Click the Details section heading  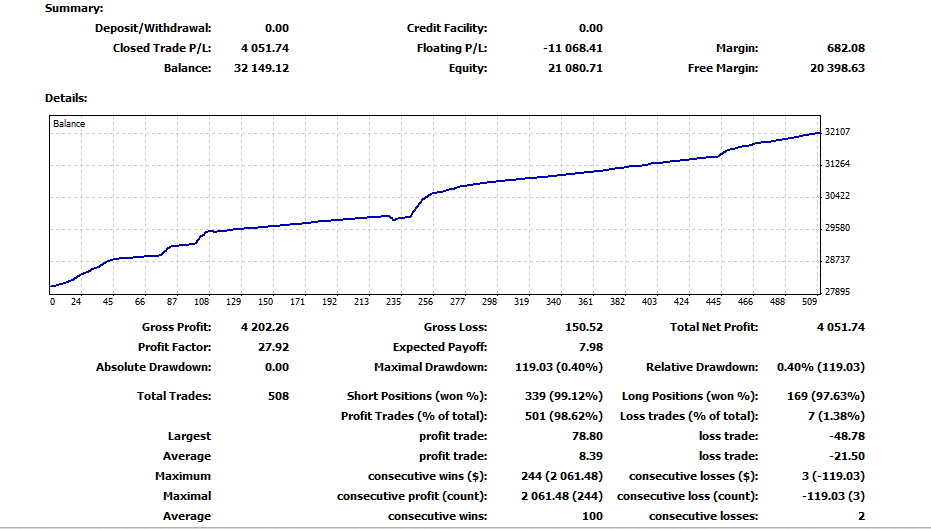[x=67, y=98]
